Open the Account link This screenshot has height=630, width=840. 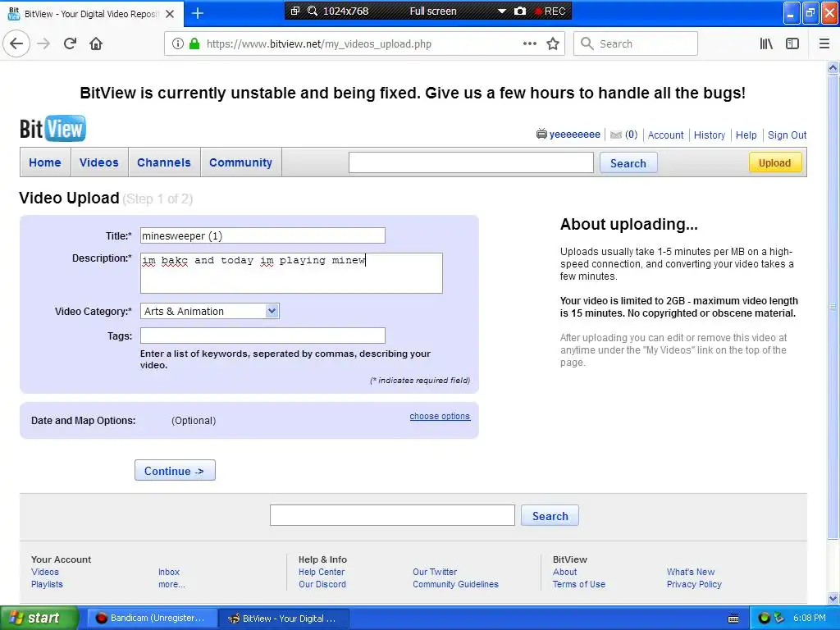click(665, 135)
